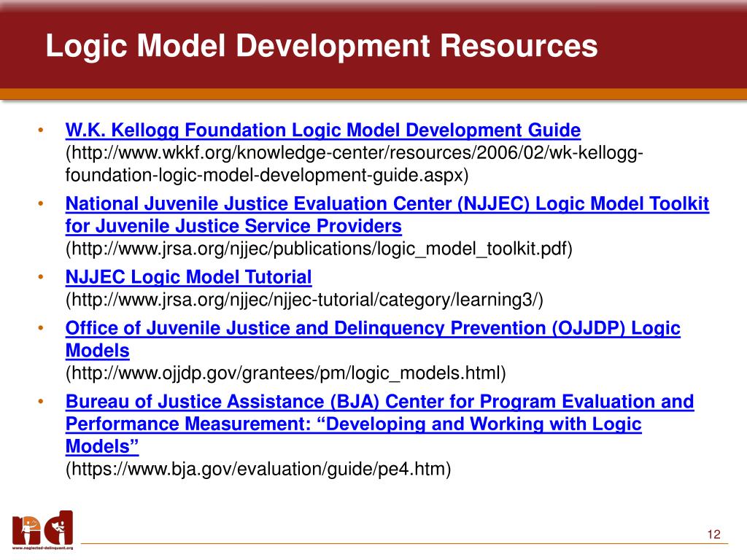The image size is (747, 560).
Task: Select the wkkf.org knowledge-center URL text
Action: (354, 164)
